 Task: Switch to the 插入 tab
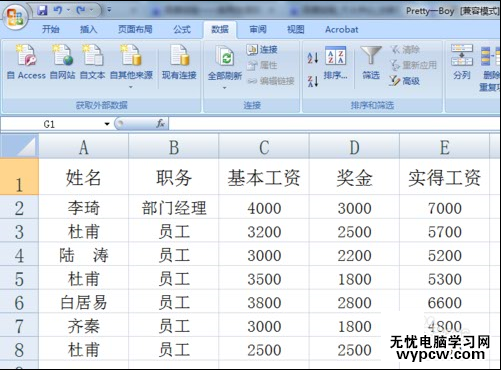[88, 29]
